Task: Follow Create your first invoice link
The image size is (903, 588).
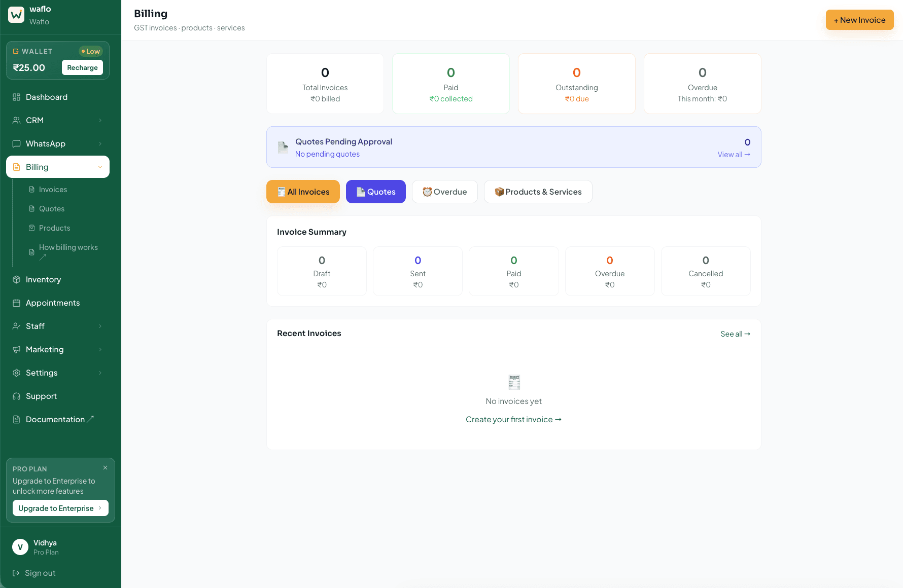Action: pos(514,419)
